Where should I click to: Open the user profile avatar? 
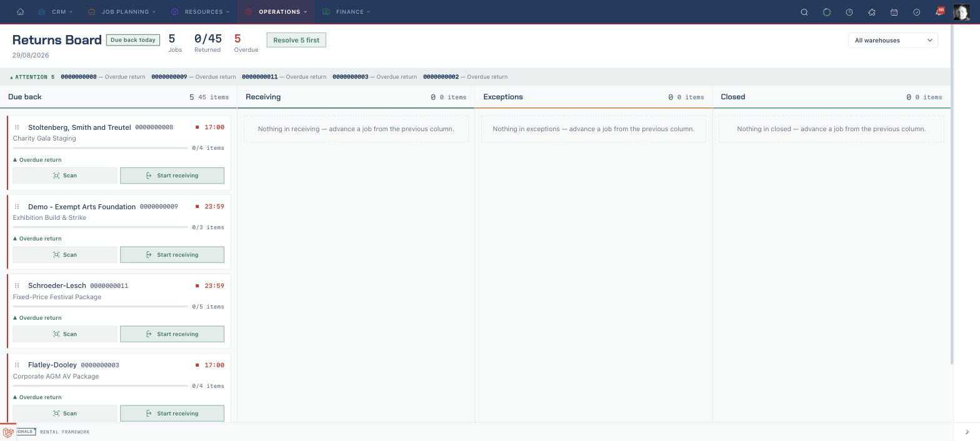point(961,12)
